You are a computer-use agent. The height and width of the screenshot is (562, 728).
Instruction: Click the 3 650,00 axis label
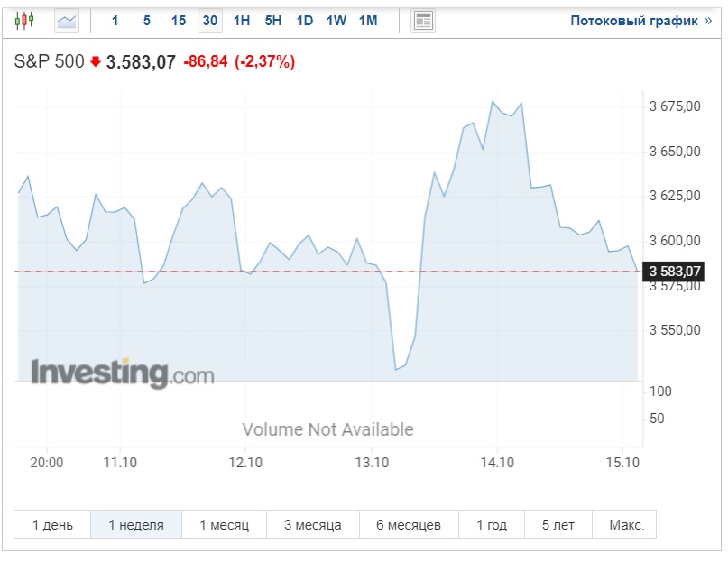tap(675, 152)
